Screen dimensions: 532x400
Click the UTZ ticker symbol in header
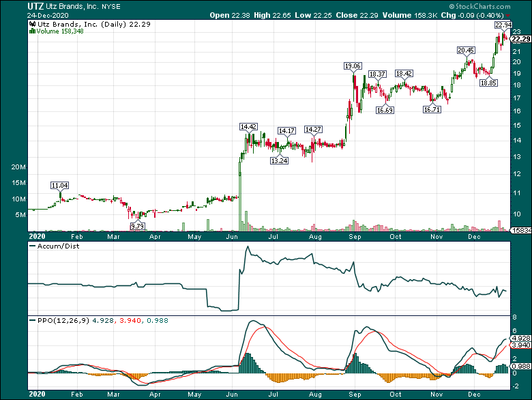35,6
